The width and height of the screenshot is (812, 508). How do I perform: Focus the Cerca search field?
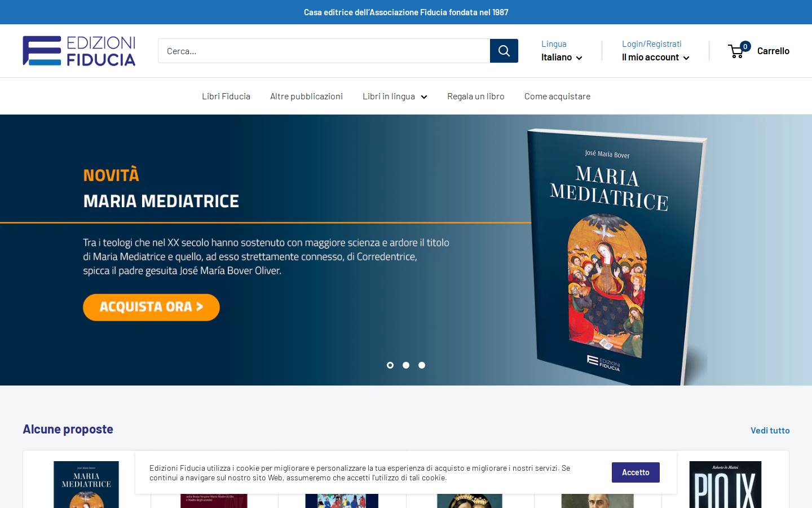coord(324,51)
